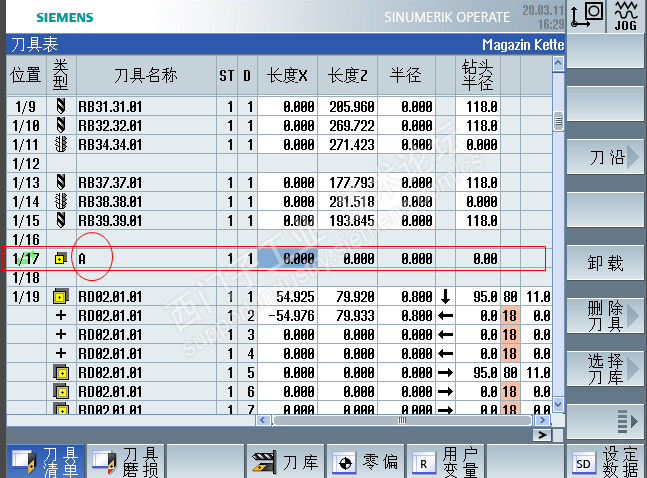The image size is (647, 478).
Task: Click the 卸载 unload softkey
Action: coord(605,263)
